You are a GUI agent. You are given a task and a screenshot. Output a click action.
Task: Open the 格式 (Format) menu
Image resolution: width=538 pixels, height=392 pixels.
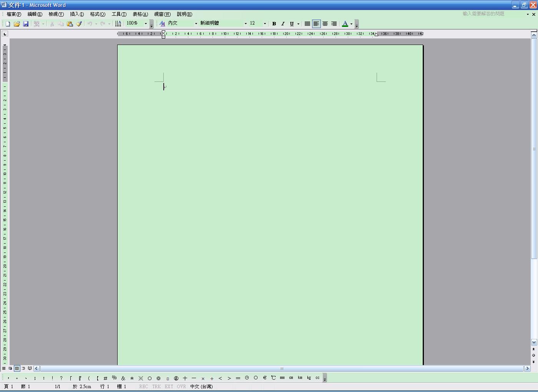pos(98,14)
